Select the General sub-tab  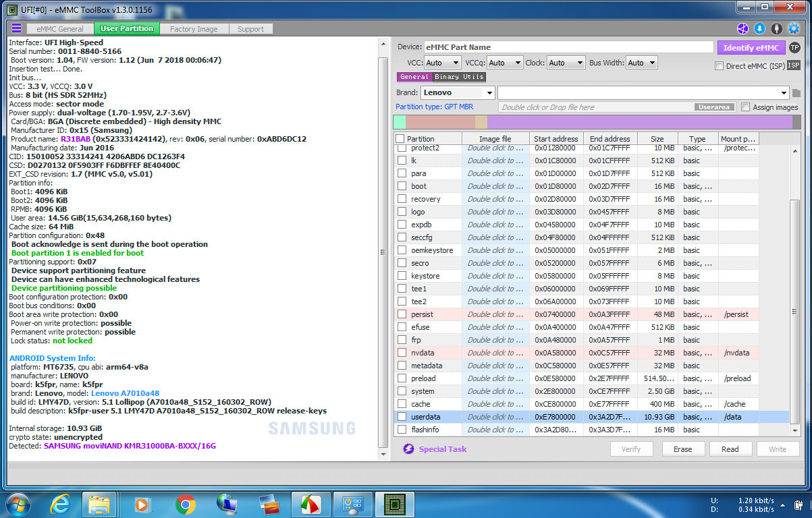point(414,77)
